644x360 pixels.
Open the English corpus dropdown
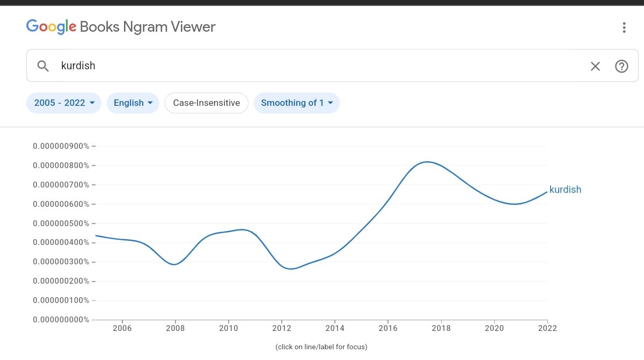click(x=133, y=103)
